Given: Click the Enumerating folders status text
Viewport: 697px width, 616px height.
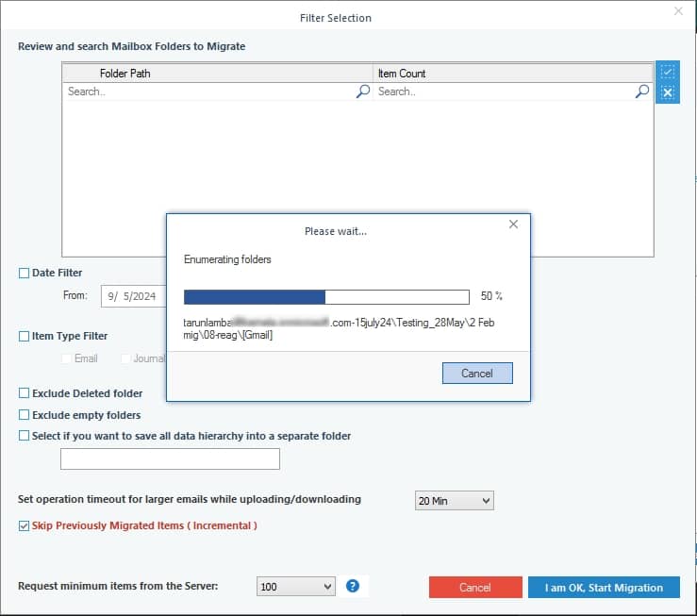Looking at the screenshot, I should point(227,259).
